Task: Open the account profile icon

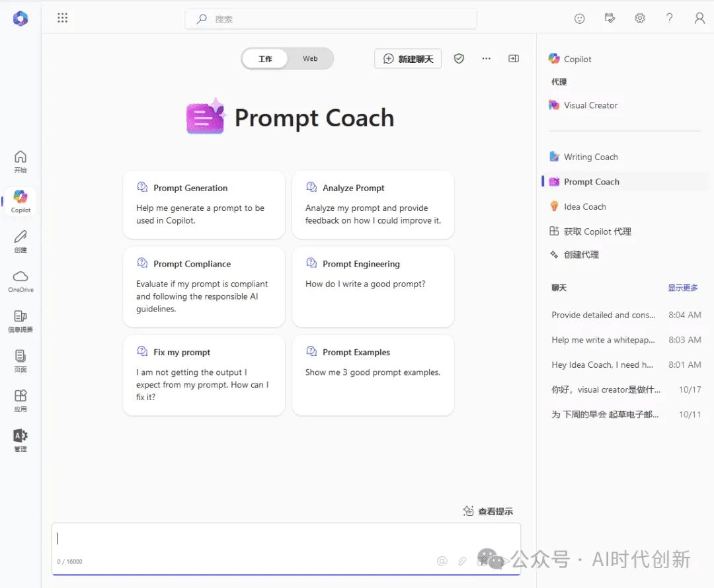Action: click(x=699, y=19)
